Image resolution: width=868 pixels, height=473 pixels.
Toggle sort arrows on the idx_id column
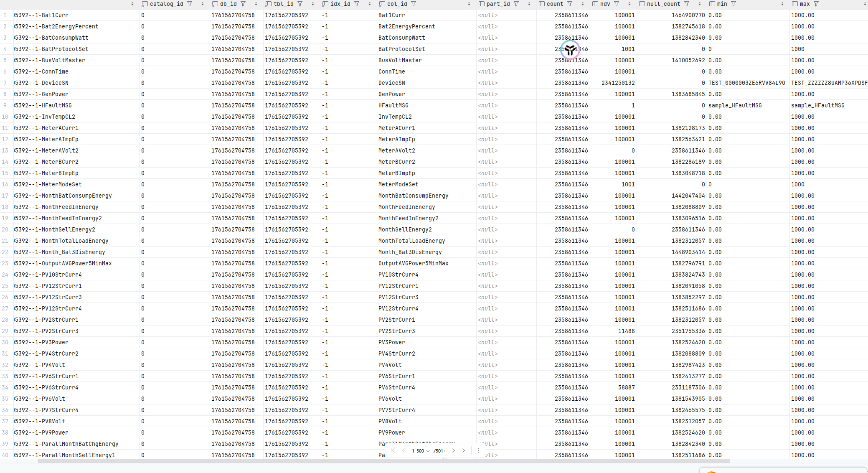tap(370, 4)
